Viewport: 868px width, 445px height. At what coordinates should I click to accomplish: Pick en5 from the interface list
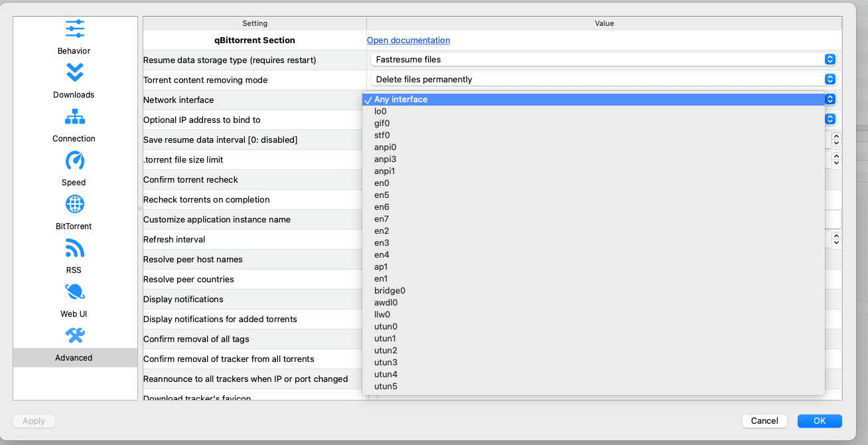[593, 195]
